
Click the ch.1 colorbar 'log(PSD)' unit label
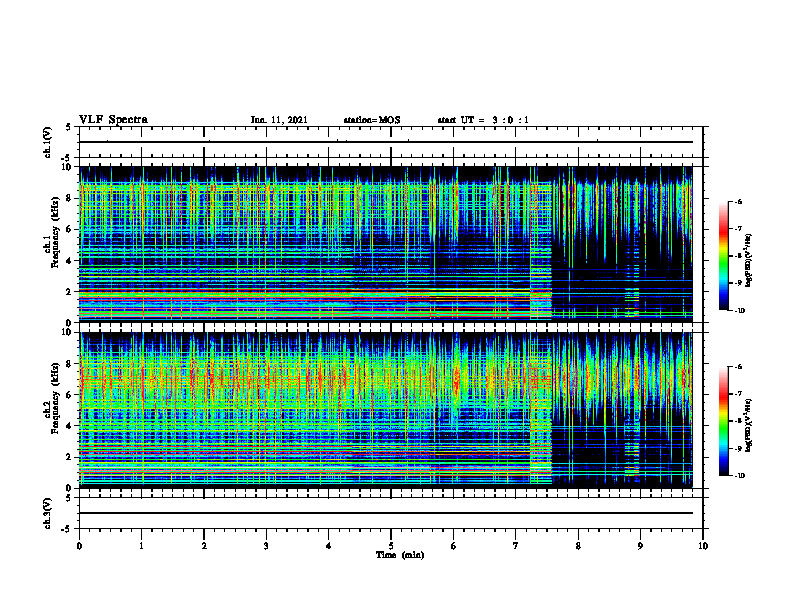749,261
